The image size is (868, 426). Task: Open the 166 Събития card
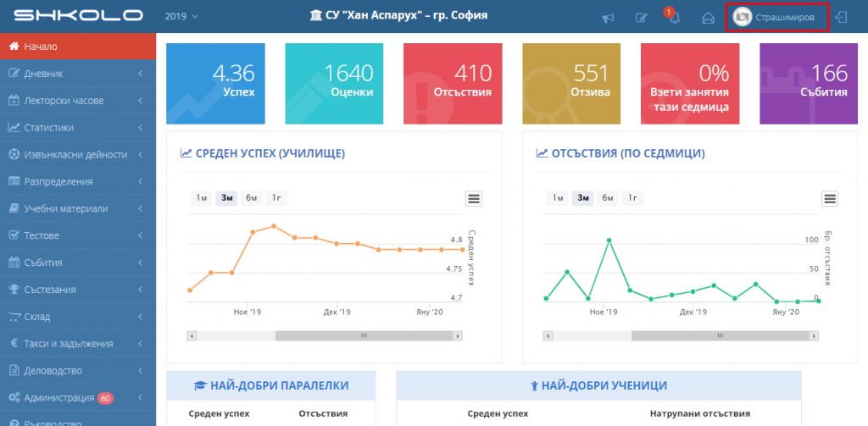coord(808,84)
